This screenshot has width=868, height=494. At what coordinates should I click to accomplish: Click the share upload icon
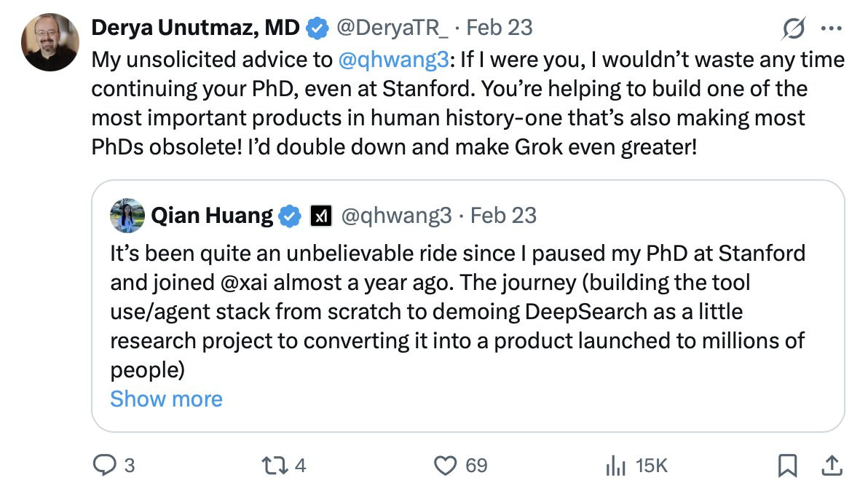click(831, 464)
